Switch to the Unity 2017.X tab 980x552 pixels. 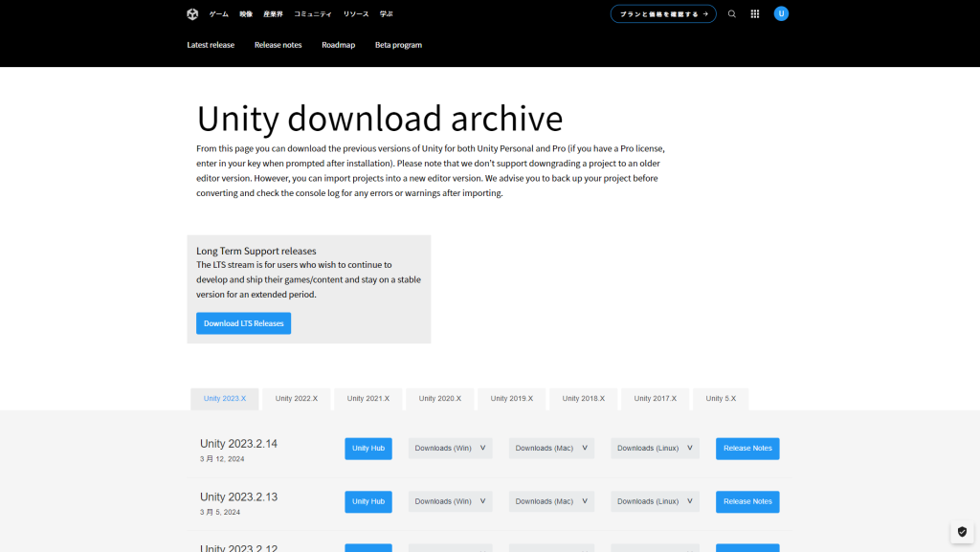click(x=655, y=399)
